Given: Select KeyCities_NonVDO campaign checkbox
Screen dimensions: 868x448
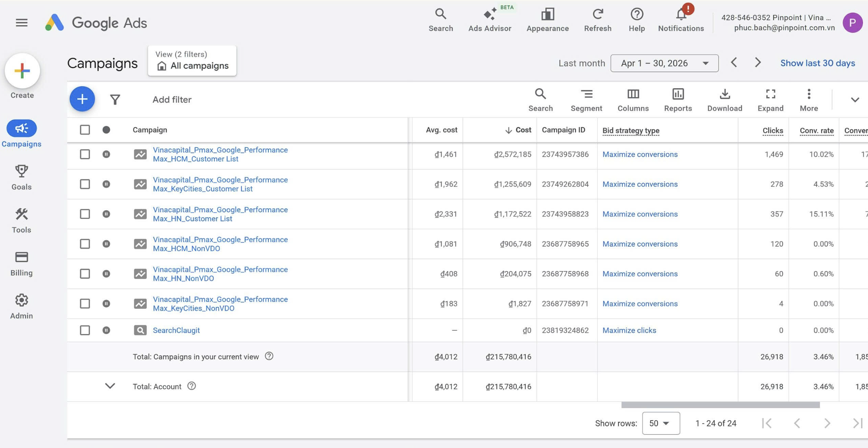Looking at the screenshot, I should click(85, 303).
